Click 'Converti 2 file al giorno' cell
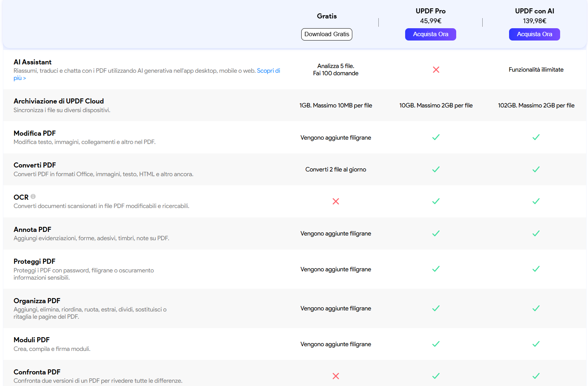The width and height of the screenshot is (588, 386). pyautogui.click(x=336, y=169)
